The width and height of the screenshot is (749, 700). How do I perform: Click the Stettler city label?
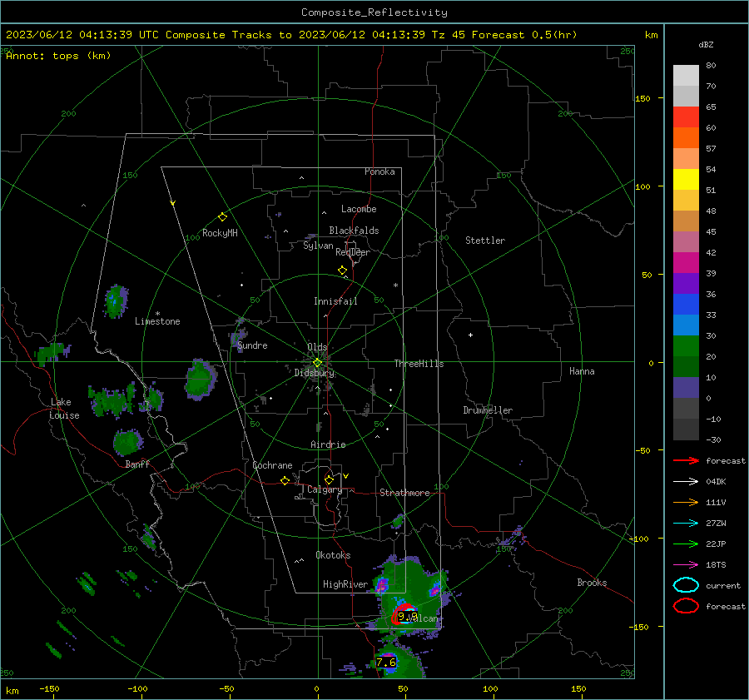(x=485, y=241)
